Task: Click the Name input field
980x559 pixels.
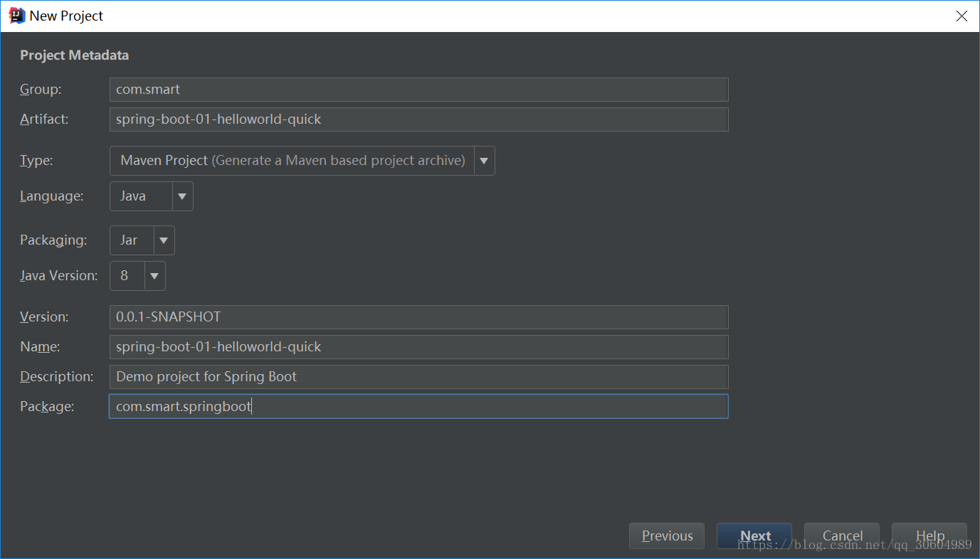Action: (418, 347)
